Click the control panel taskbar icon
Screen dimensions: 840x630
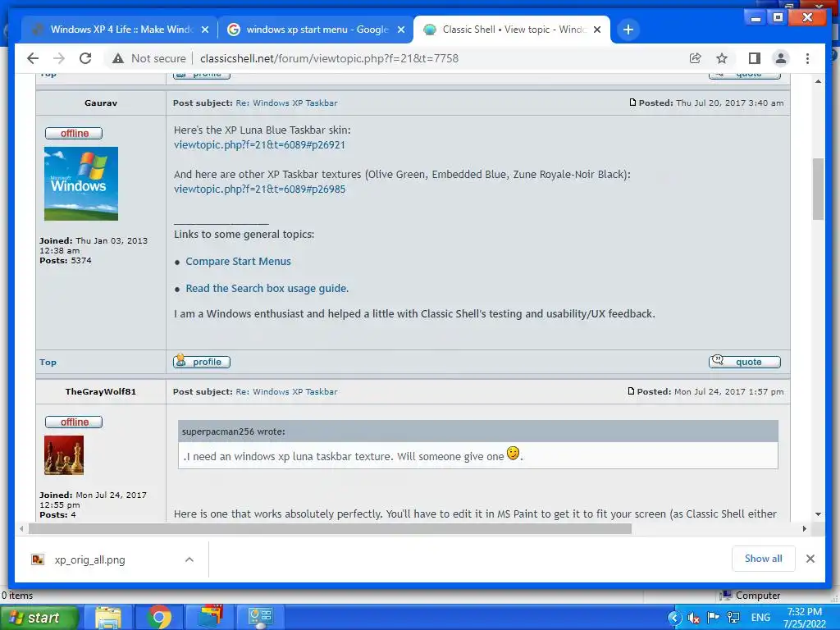[x=260, y=618]
